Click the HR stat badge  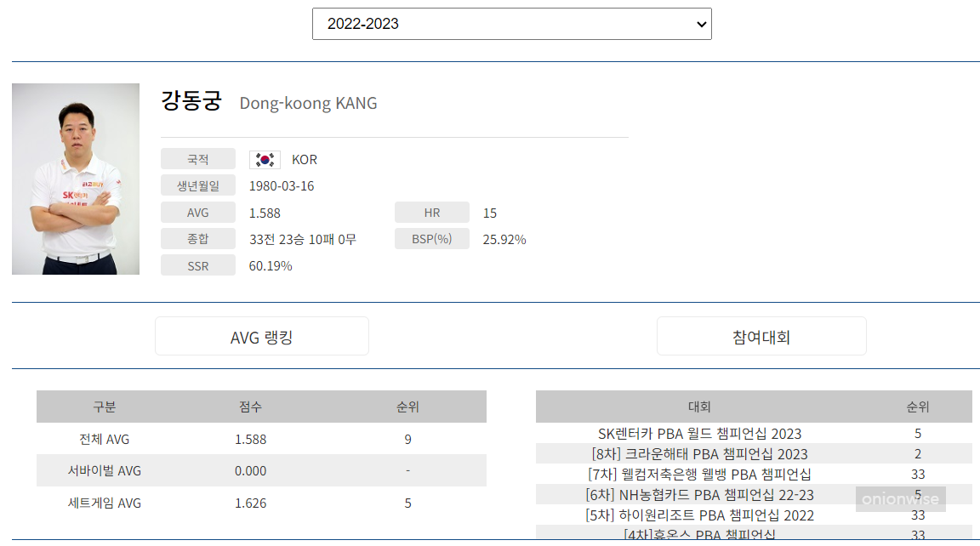431,212
